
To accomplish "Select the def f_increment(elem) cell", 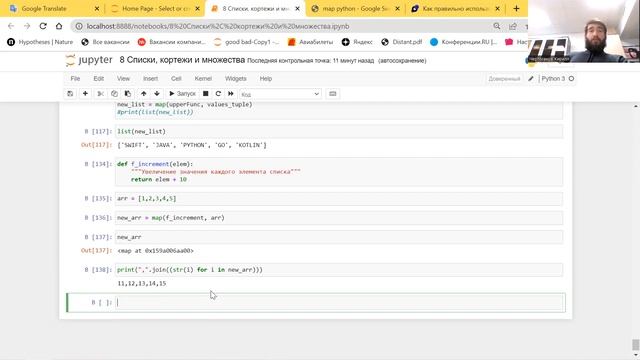I will point(339,172).
